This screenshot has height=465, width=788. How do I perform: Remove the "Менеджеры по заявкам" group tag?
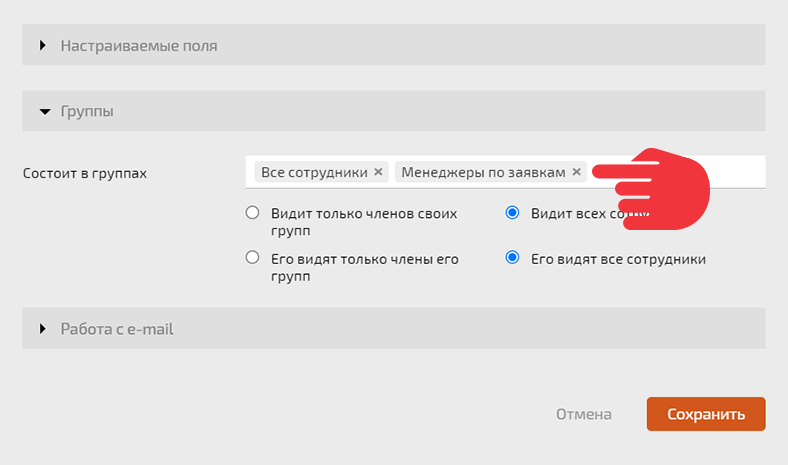coord(577,172)
